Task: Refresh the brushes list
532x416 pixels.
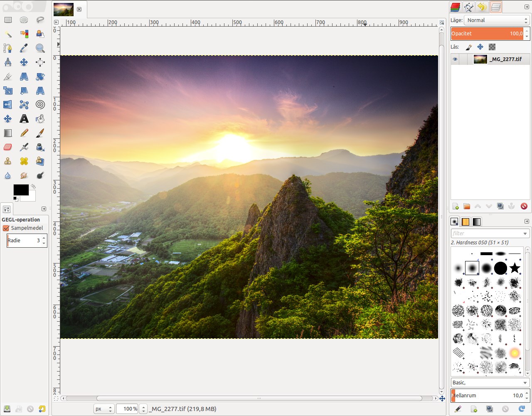Action: (x=522, y=409)
